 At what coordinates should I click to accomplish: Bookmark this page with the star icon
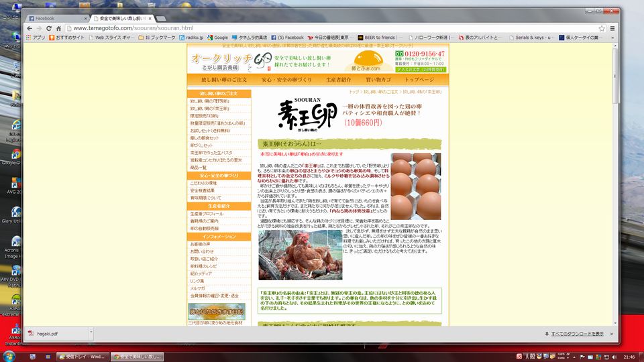[x=602, y=28]
